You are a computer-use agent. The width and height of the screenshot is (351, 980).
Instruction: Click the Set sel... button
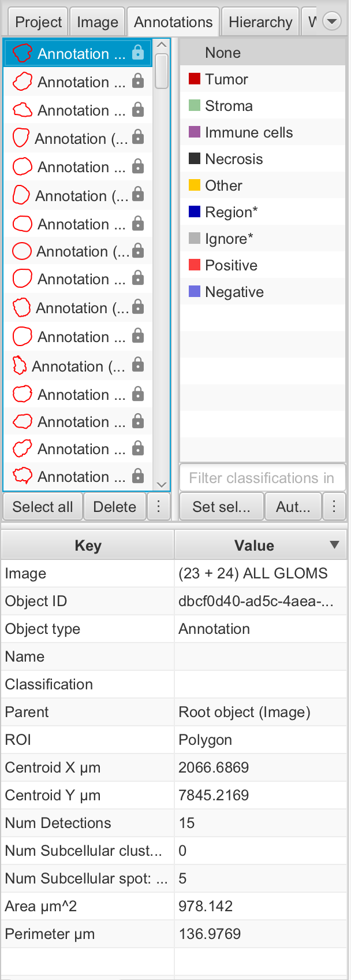221,507
